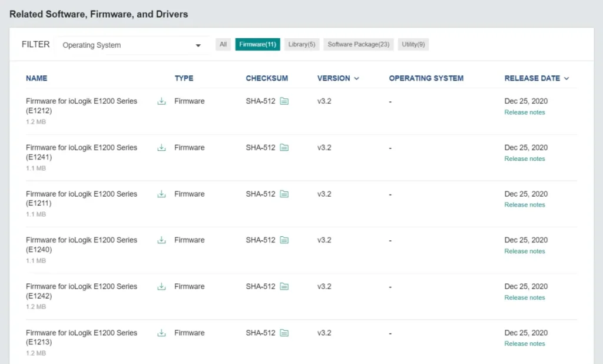The height and width of the screenshot is (364, 603).
Task: Click v3.2 version in E1212 row
Action: pyautogui.click(x=324, y=101)
